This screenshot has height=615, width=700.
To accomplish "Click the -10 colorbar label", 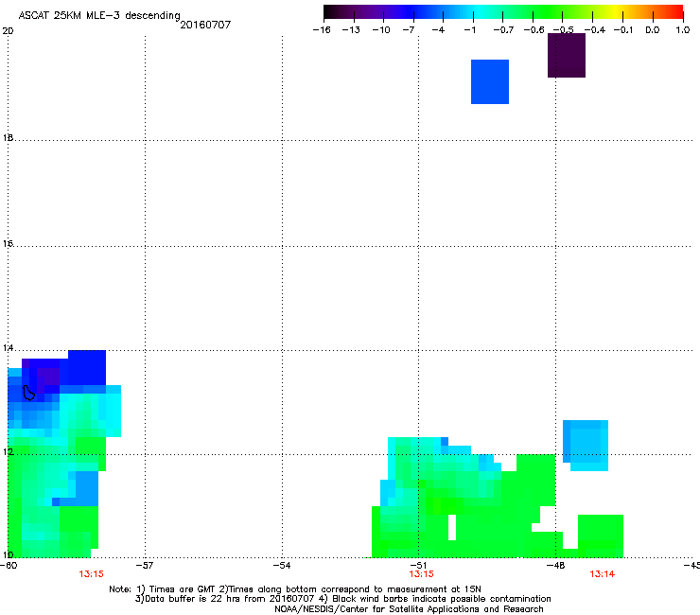I will pos(381,30).
